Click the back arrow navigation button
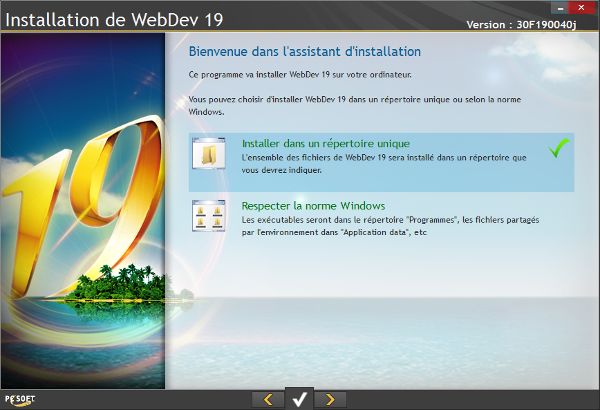This screenshot has height=410, width=600. click(x=268, y=400)
